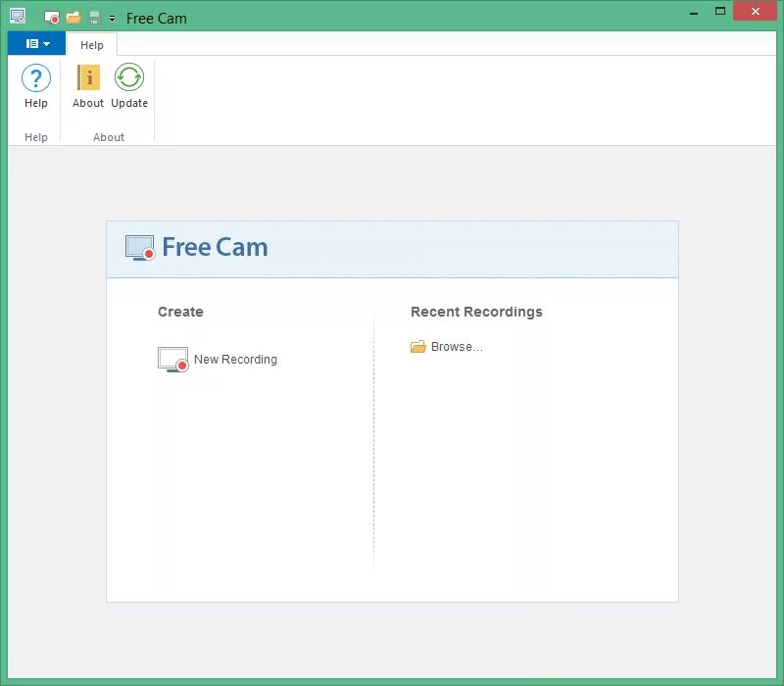The image size is (784, 686).
Task: Close the Free Cam window
Action: [x=755, y=11]
